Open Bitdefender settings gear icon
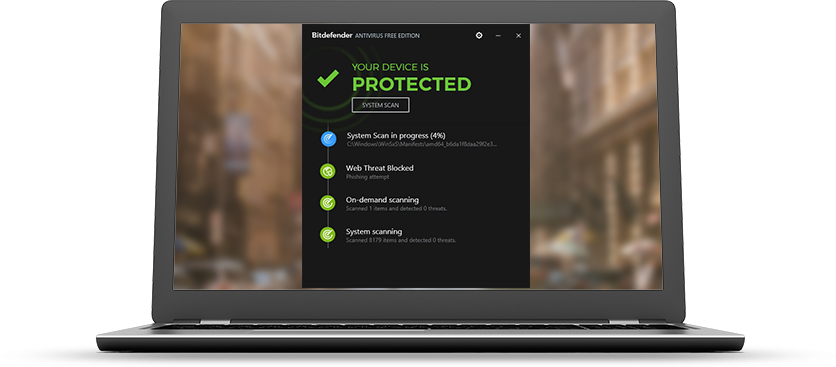 coord(479,35)
